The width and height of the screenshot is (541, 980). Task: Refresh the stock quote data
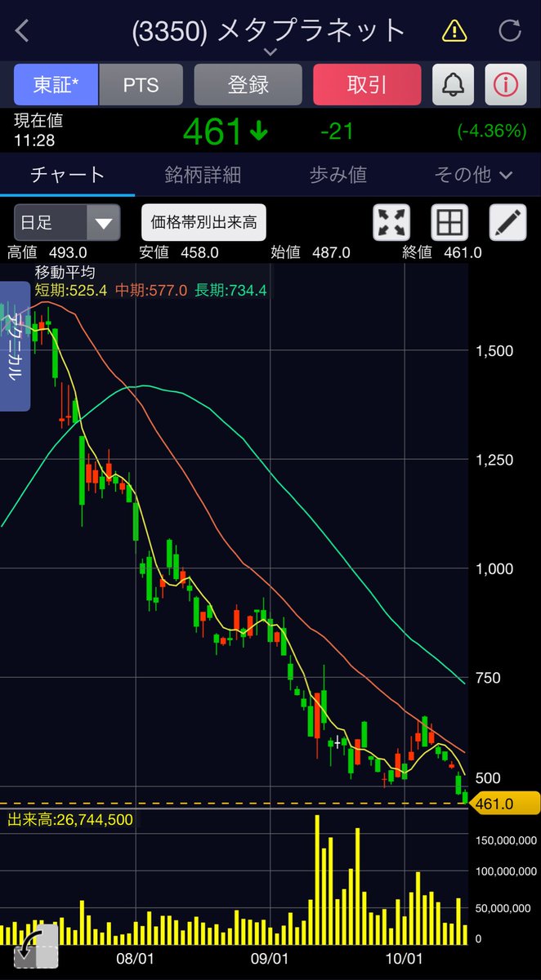(x=510, y=31)
